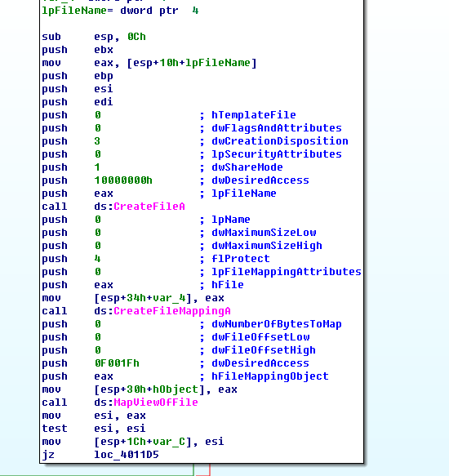Click the jz mnemonic at block end
449x476 pixels.
pos(48,455)
